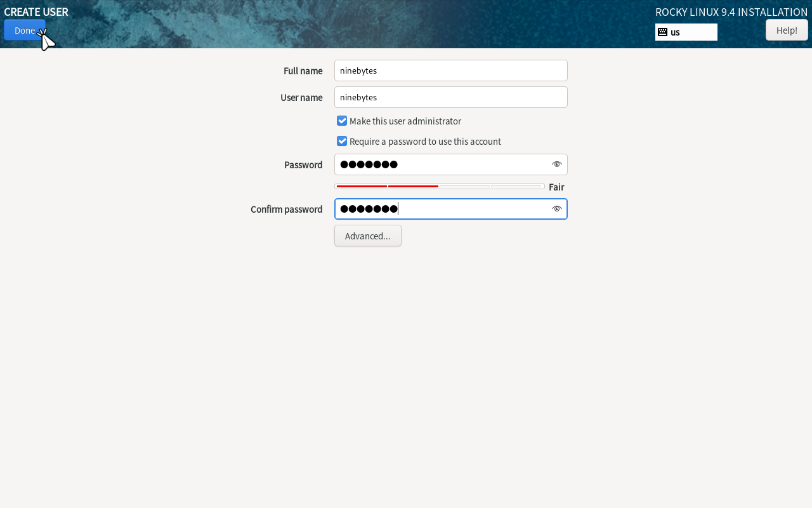Viewport: 812px width, 508px height.
Task: Click the Full name input field
Action: [x=451, y=70]
